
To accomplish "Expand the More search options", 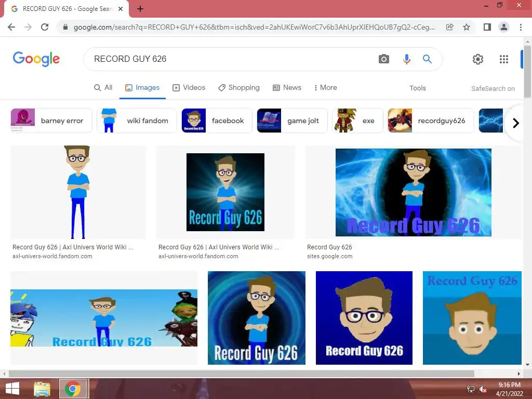I will tap(325, 87).
